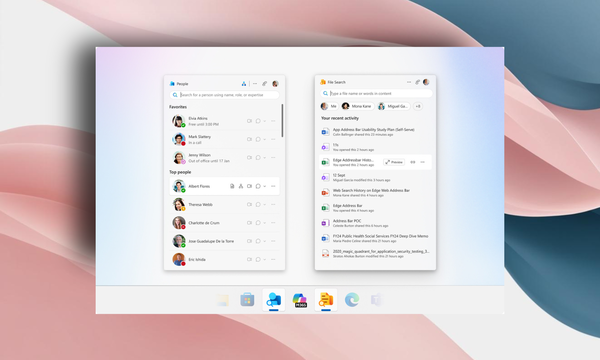Start a chat with Jose Guadalupe De la Torre

coord(258,241)
